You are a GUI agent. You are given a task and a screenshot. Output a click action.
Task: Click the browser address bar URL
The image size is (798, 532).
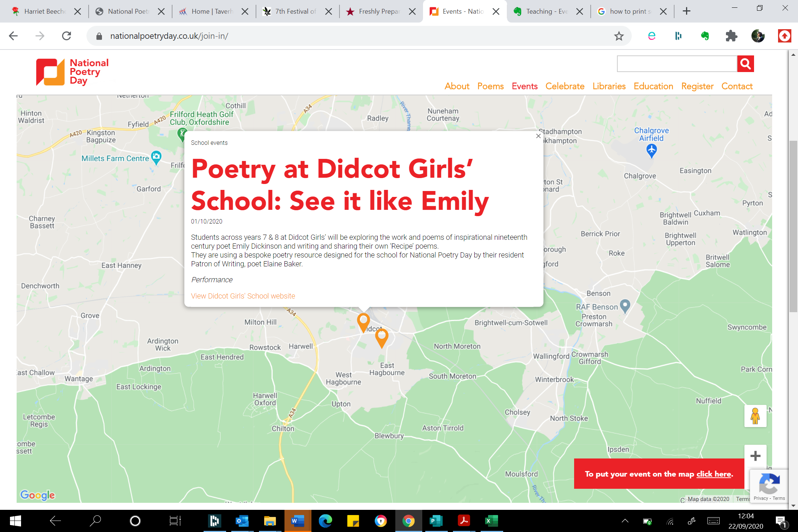[x=169, y=36]
